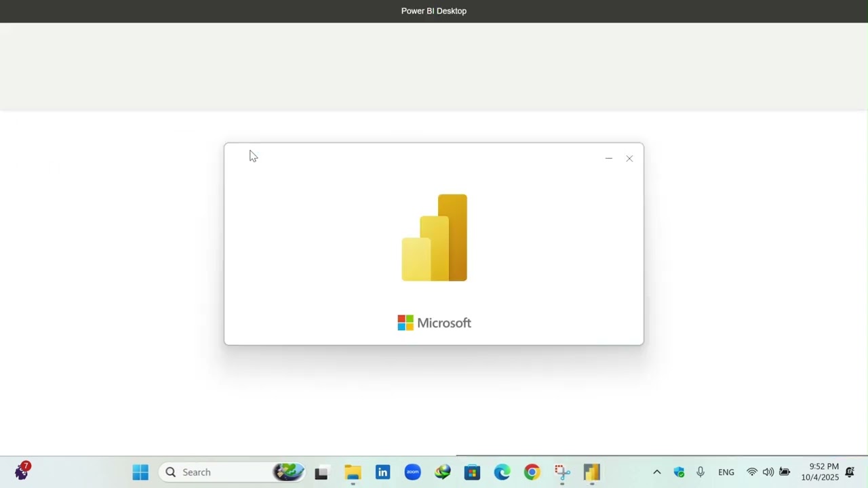Click the taskbar Search box

tap(233, 472)
